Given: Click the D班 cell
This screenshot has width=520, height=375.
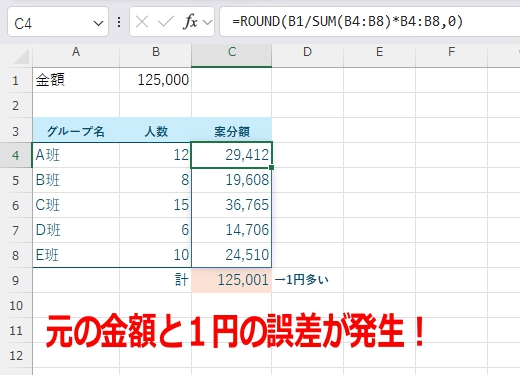Looking at the screenshot, I should pyautogui.click(x=76, y=230).
